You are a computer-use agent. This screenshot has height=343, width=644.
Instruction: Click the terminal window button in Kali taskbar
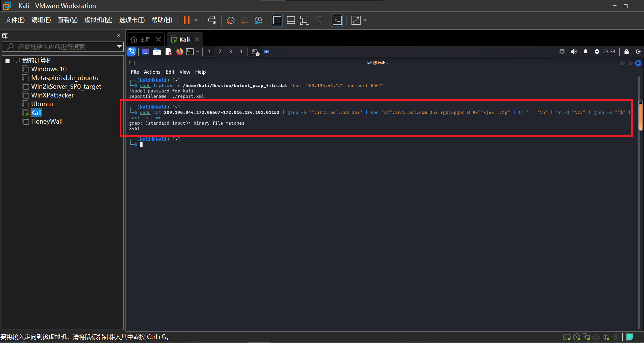[256, 52]
